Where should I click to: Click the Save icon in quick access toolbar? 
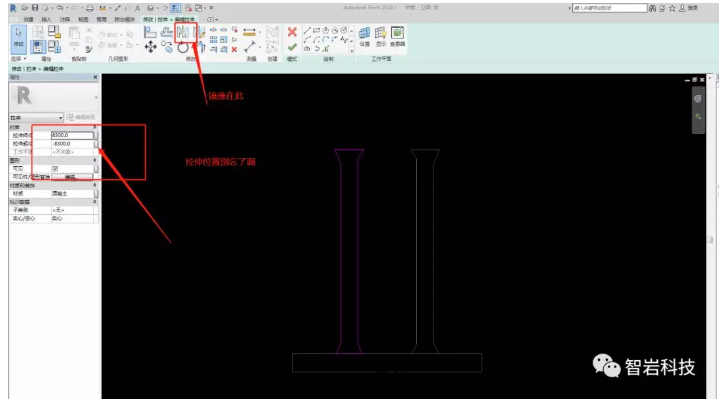point(35,8)
